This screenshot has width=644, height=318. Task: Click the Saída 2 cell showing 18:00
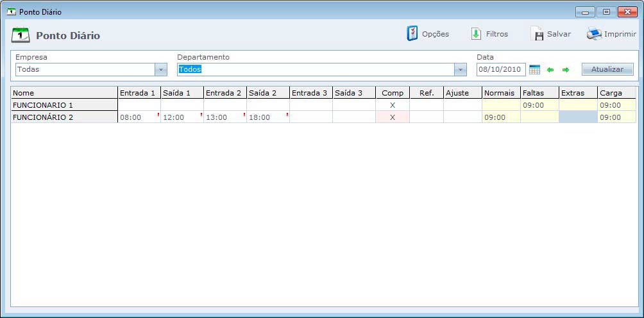coord(267,117)
